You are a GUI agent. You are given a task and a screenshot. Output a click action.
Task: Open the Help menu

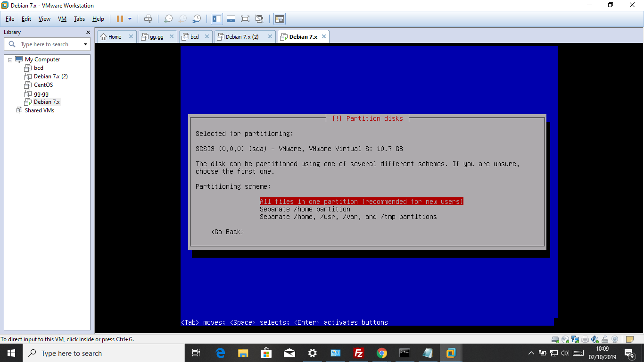tap(98, 19)
